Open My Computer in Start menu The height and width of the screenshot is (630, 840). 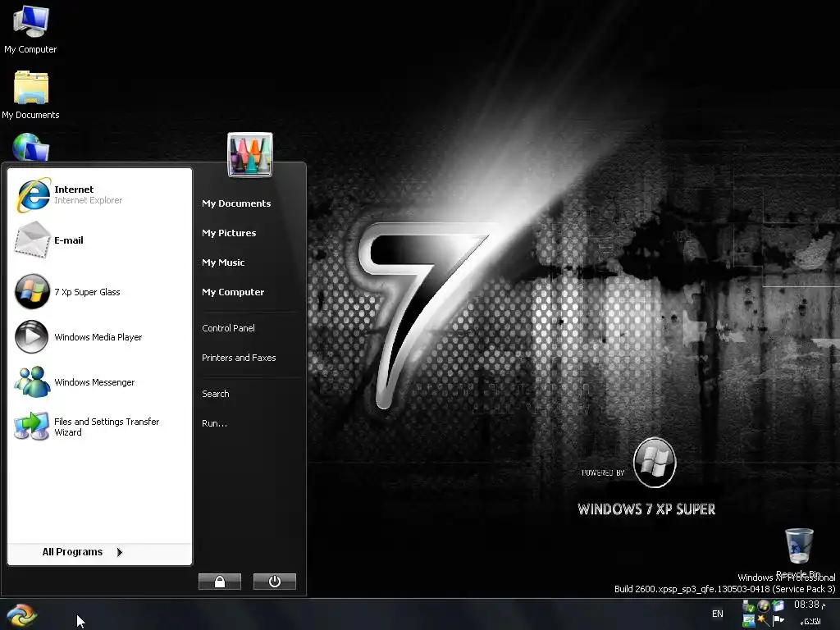click(x=233, y=292)
